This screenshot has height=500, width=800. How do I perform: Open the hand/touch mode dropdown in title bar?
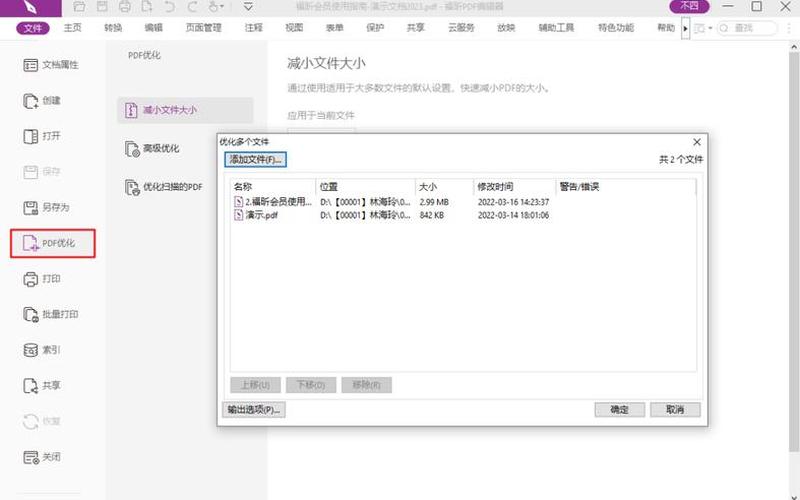click(x=216, y=7)
